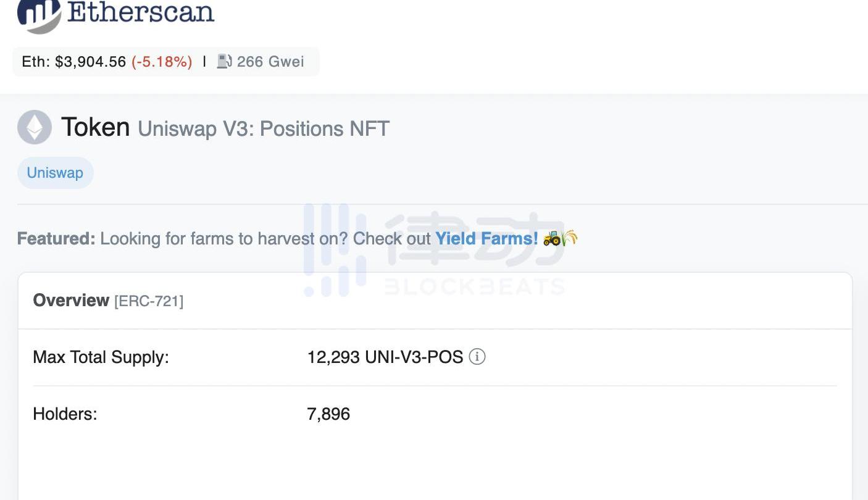Image resolution: width=868 pixels, height=500 pixels.
Task: Click the Token page heading
Action: (x=96, y=127)
